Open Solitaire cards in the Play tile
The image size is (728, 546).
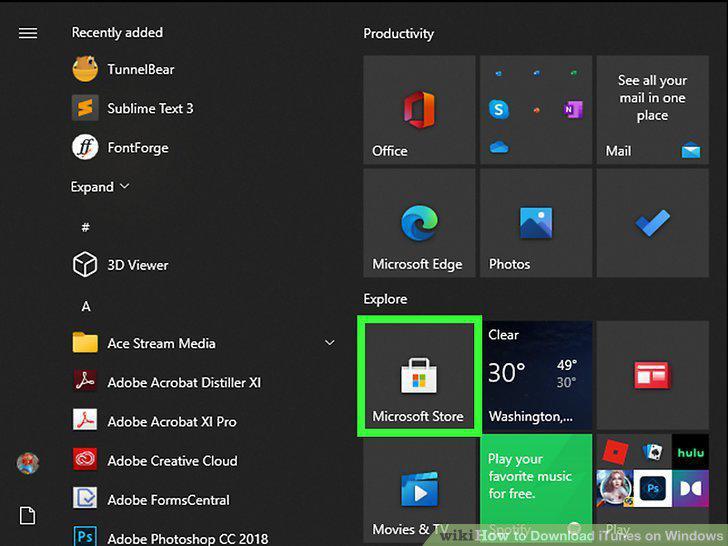pyautogui.click(x=653, y=452)
